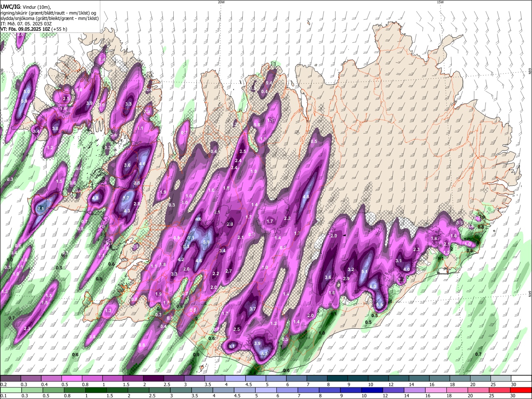
Task: Click the 3.2 precipitation value
Action: (x=351, y=269)
